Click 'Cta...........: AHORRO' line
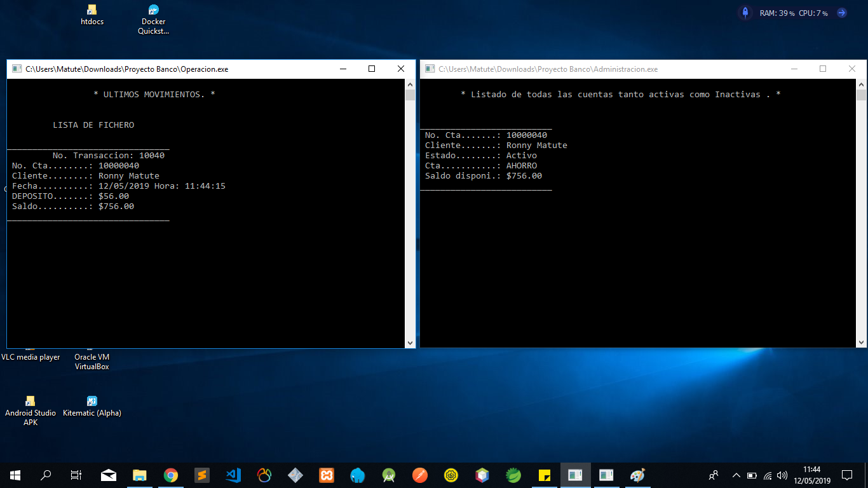The width and height of the screenshot is (868, 488). coord(481,166)
